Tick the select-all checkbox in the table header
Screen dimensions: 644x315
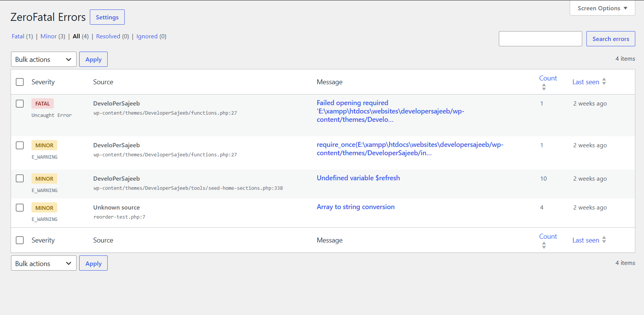point(20,82)
